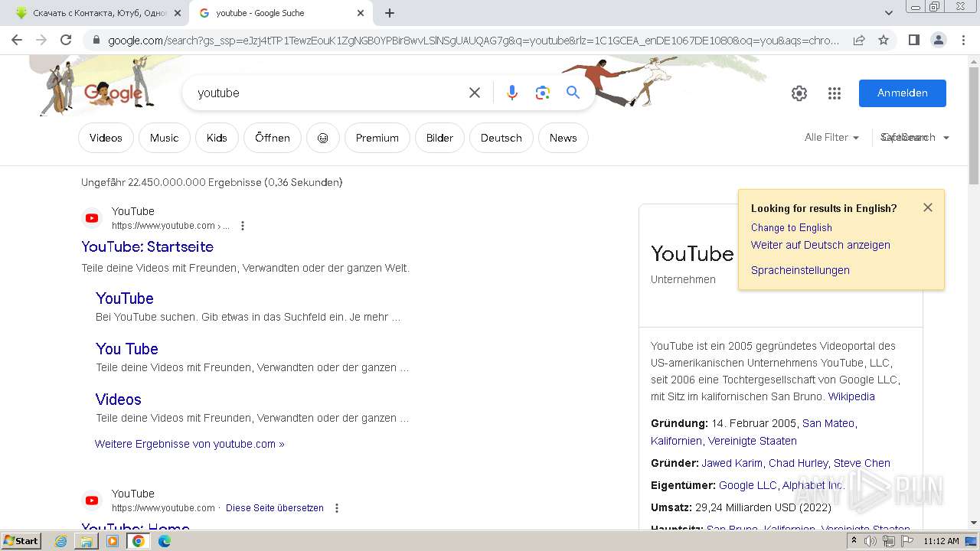Open the Google apps grid
Screen dimensions: 980x551
(x=835, y=93)
